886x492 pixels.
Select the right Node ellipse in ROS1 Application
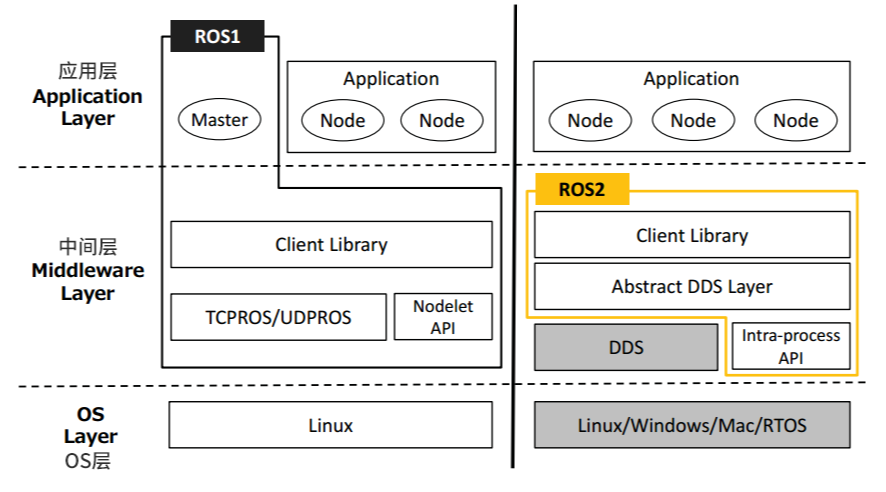point(442,120)
